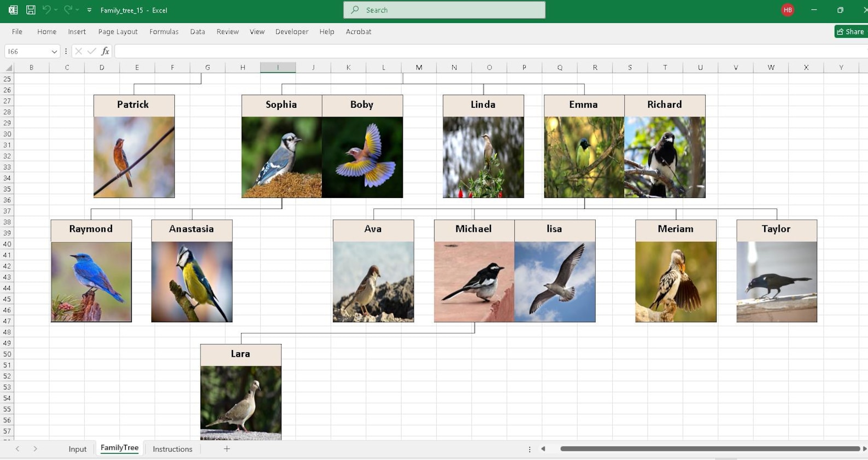Select Ava's sparrow photo
The width and height of the screenshot is (868, 460).
coord(373,282)
